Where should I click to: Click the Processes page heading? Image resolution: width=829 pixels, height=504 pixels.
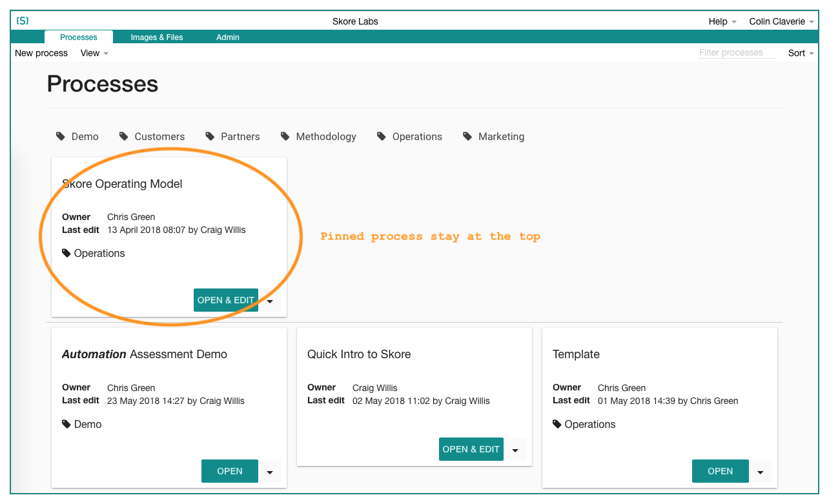tap(103, 84)
